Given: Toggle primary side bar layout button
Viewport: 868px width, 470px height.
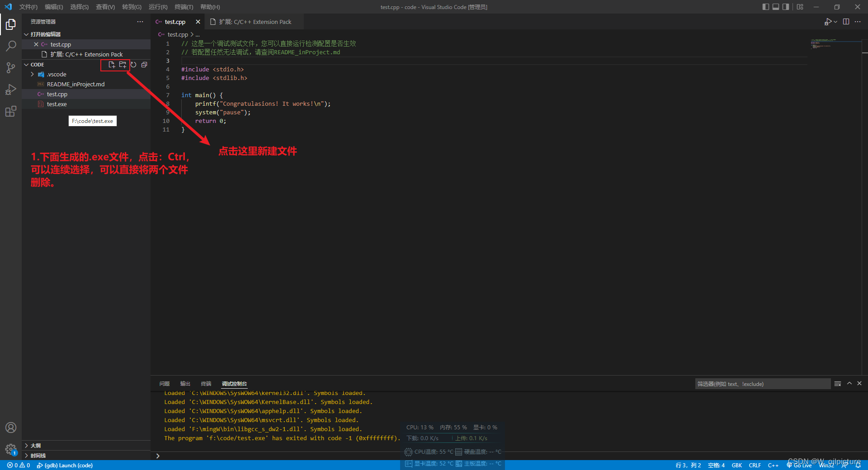Looking at the screenshot, I should click(765, 7).
